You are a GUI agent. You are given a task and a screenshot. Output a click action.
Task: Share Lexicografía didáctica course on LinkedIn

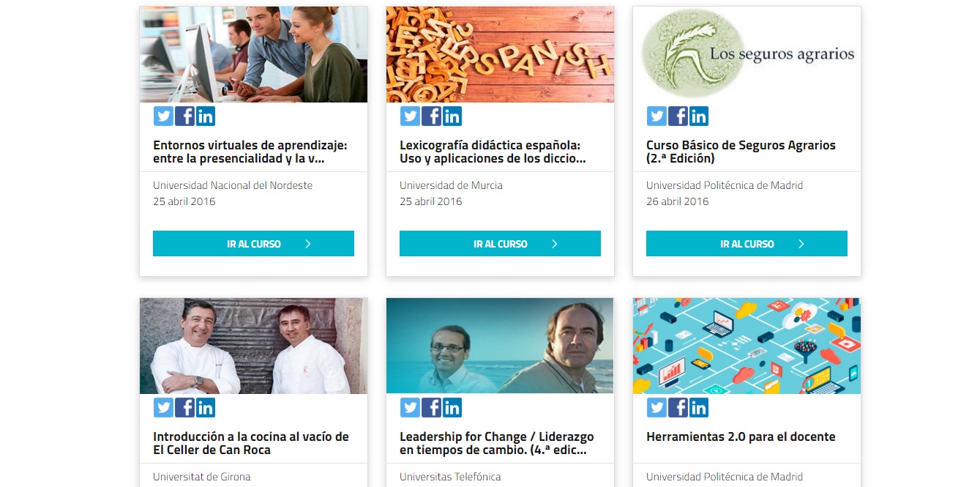(452, 116)
